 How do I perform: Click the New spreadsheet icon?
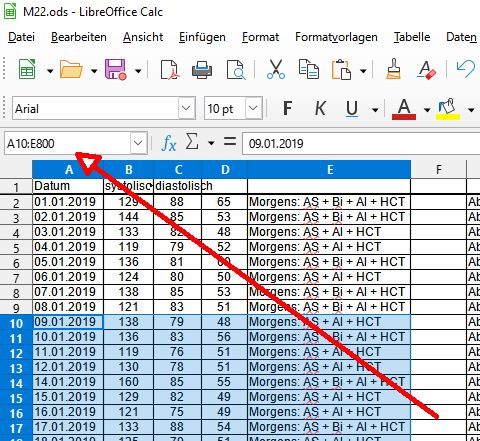(x=27, y=69)
